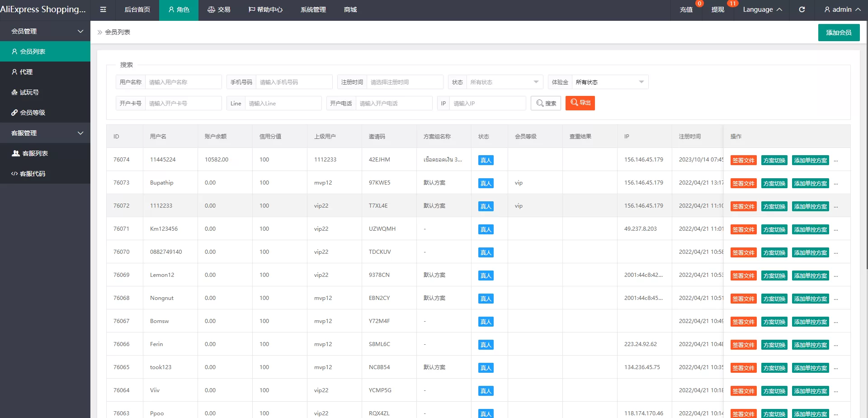Image resolution: width=868 pixels, height=418 pixels.
Task: Open the 体验金 dropdown filter
Action: point(609,82)
